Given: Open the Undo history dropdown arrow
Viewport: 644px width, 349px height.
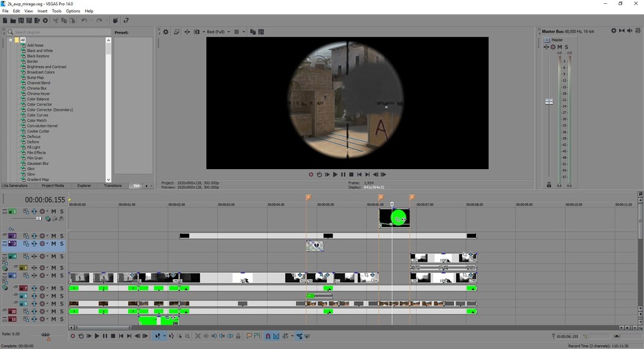Looking at the screenshot, I should point(91,20).
